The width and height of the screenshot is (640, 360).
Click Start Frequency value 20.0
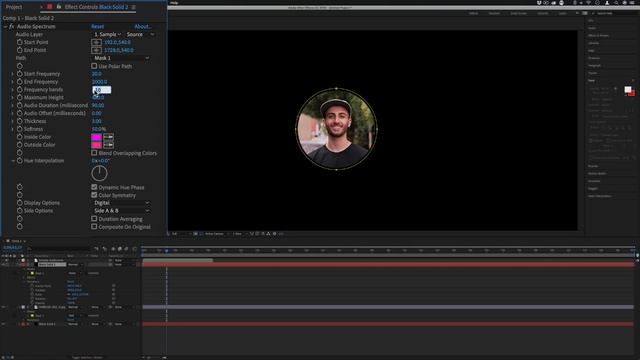97,74
